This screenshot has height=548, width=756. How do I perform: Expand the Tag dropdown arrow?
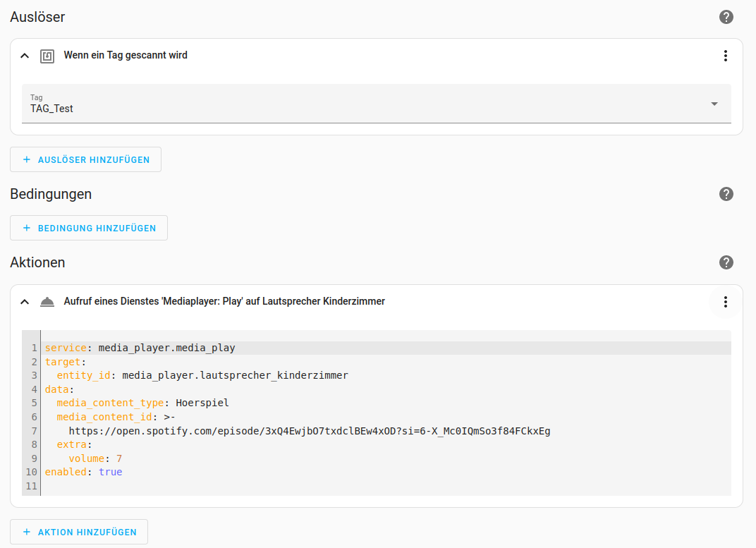(x=714, y=104)
